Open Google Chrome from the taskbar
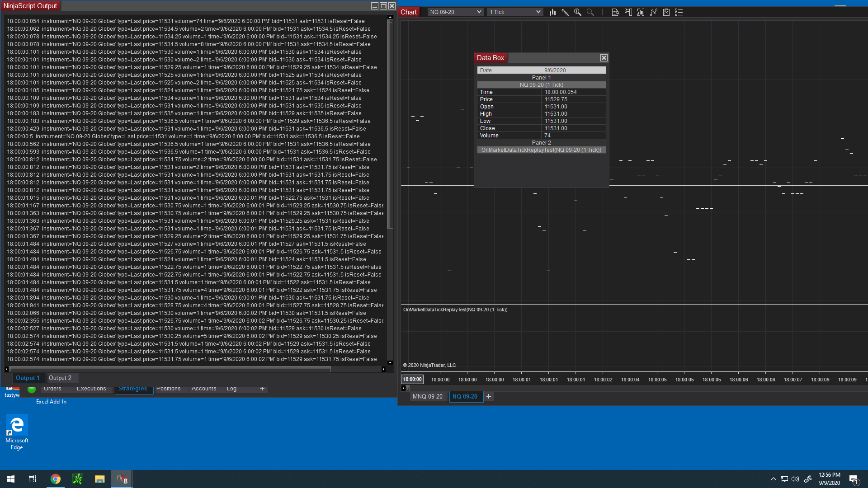 point(56,479)
